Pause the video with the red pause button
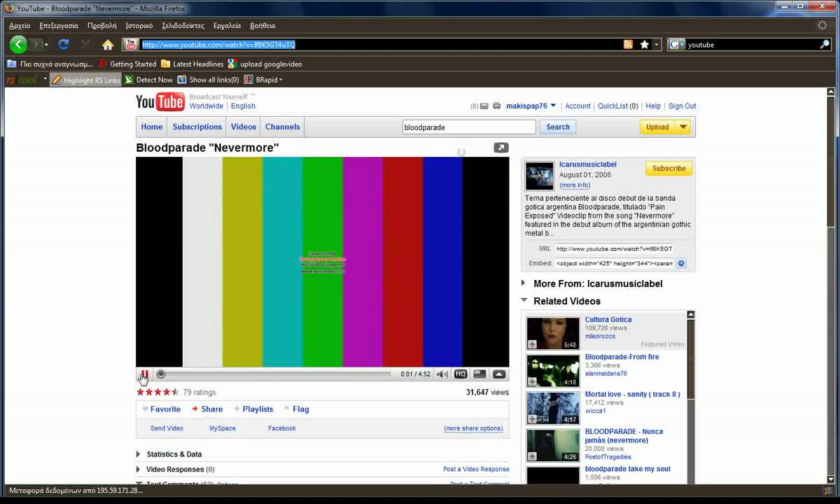The width and height of the screenshot is (840, 504). point(143,374)
